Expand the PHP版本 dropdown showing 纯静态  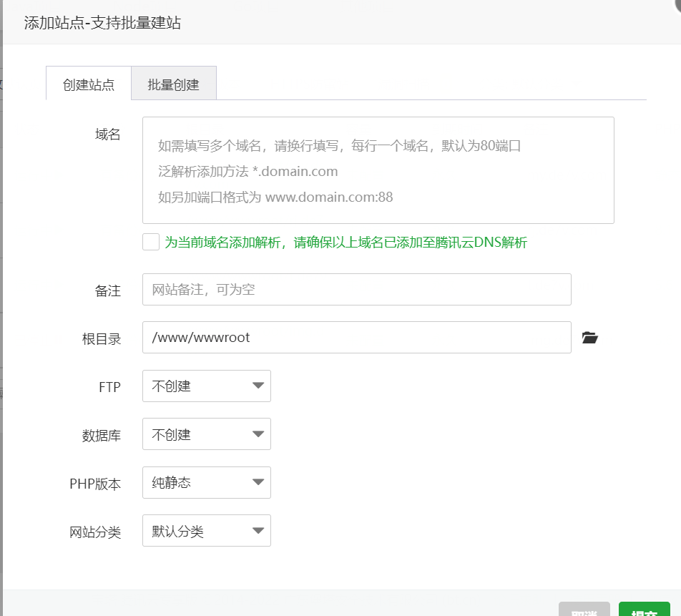pos(207,483)
